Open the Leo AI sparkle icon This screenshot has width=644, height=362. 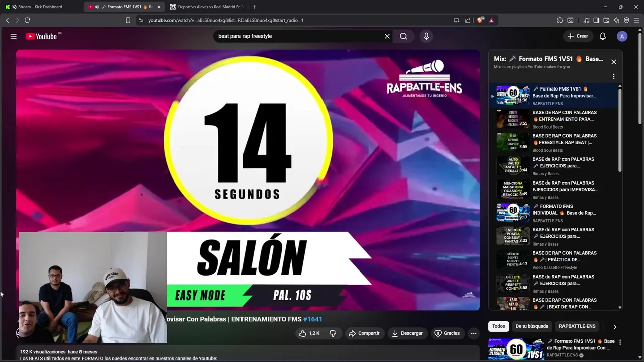click(616, 20)
